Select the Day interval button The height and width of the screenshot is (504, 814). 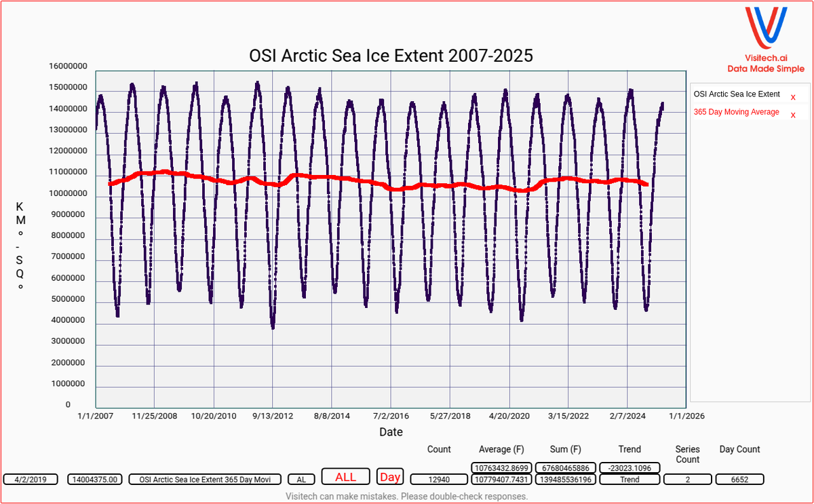click(390, 477)
